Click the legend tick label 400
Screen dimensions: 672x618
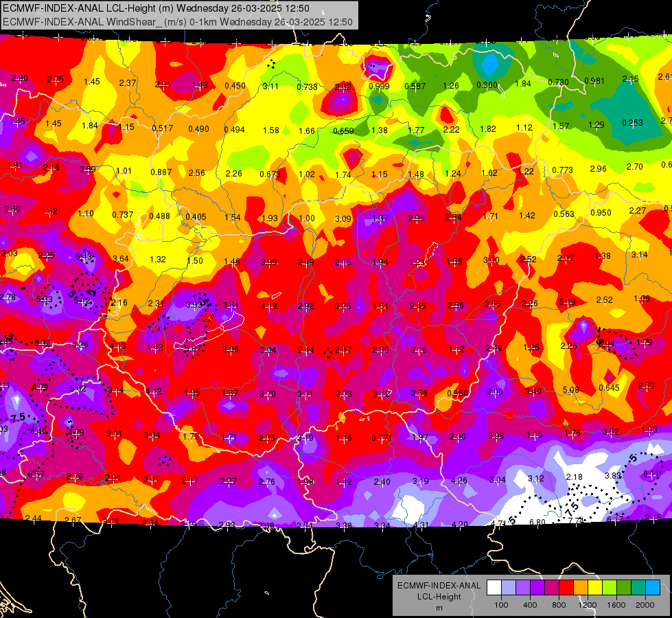530,605
